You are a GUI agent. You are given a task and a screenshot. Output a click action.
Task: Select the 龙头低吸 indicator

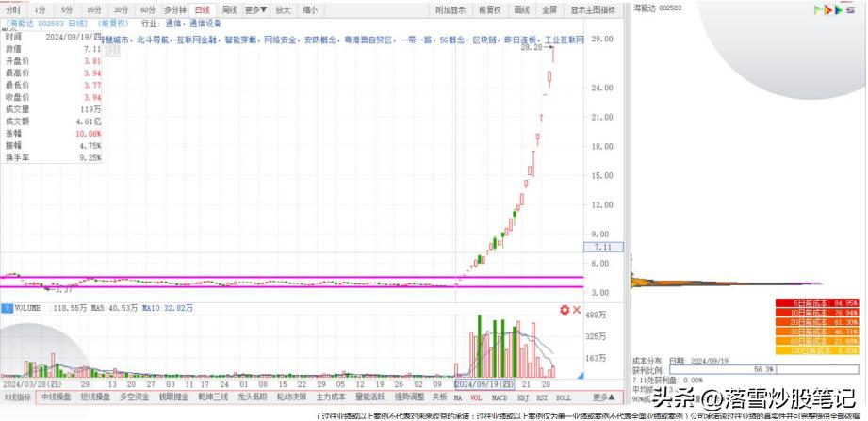point(253,397)
